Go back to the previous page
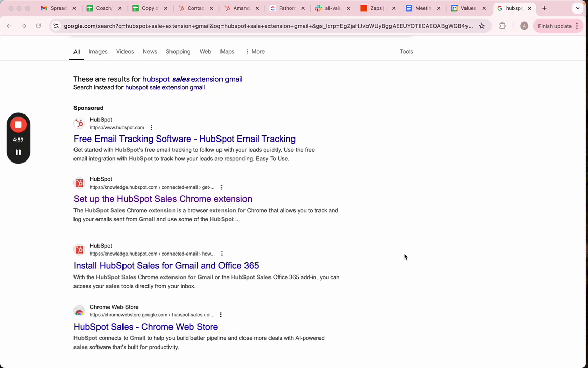The height and width of the screenshot is (368, 588). [9, 26]
